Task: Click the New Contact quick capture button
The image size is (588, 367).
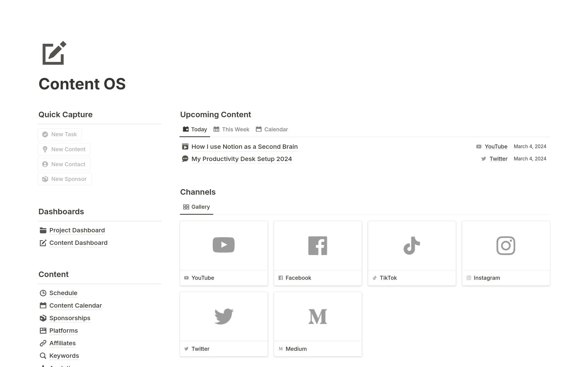Action: click(x=64, y=164)
